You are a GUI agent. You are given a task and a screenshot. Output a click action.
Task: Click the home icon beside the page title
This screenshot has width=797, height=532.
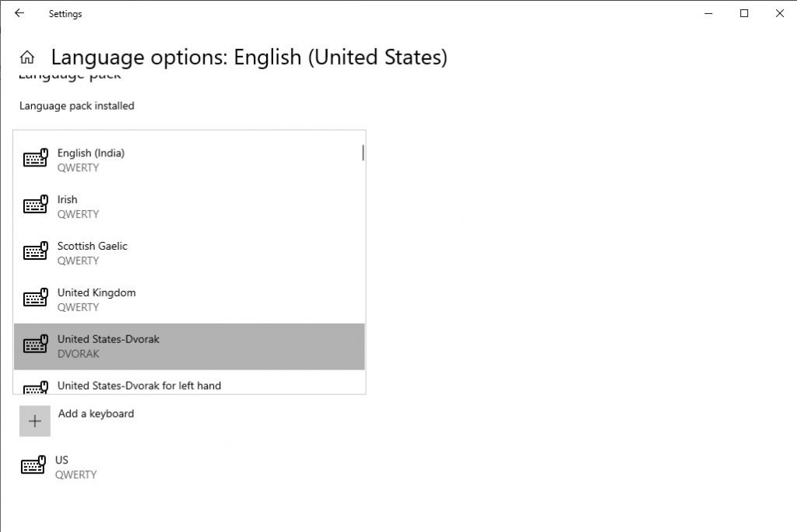[x=26, y=56]
